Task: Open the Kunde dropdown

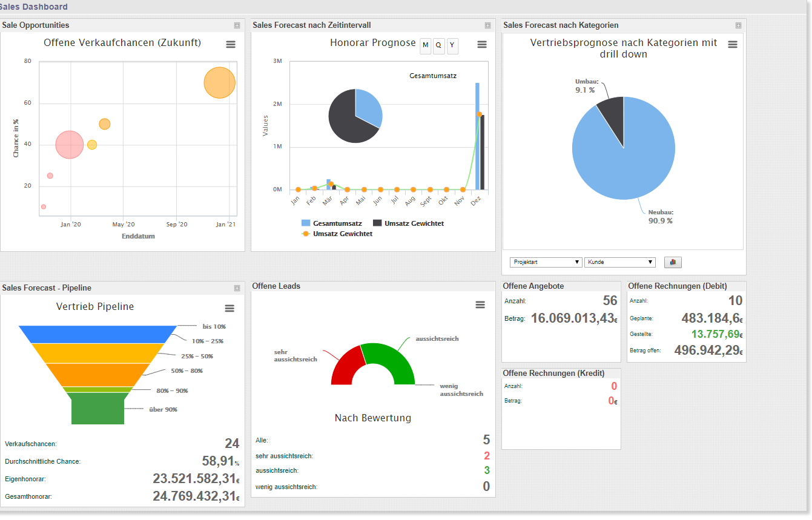Action: 619,262
